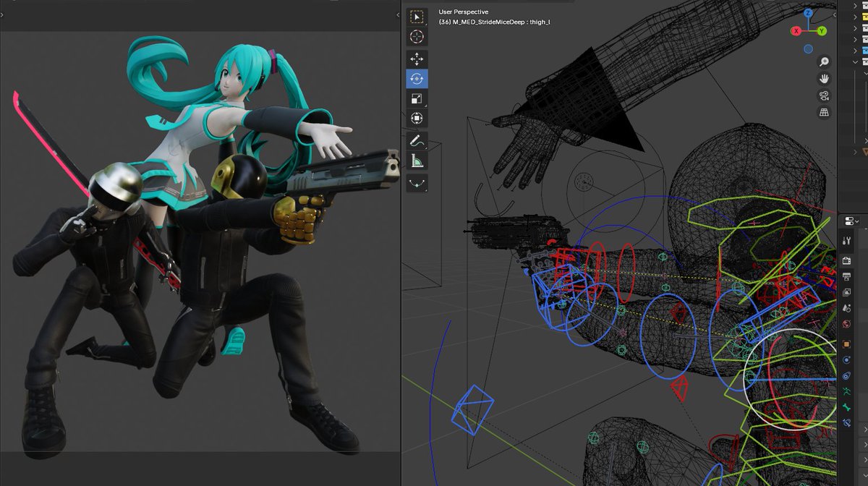Click the negative Z axis gizmo dot

(x=808, y=49)
